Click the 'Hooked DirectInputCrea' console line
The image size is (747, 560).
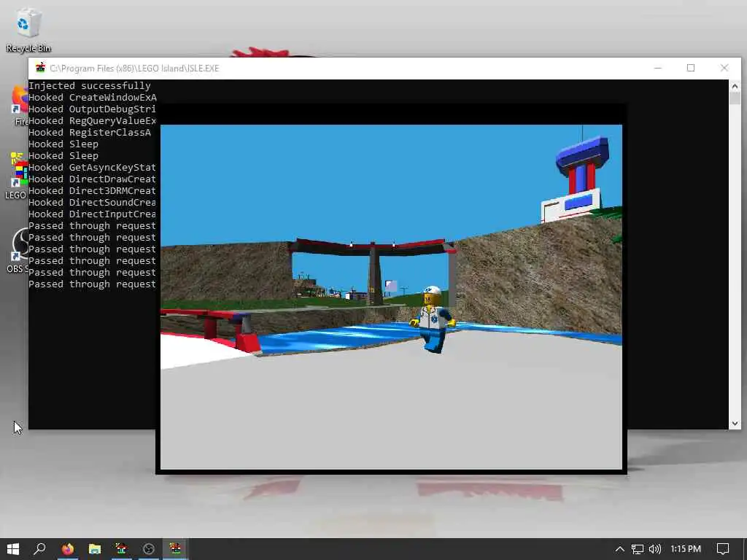pyautogui.click(x=92, y=214)
